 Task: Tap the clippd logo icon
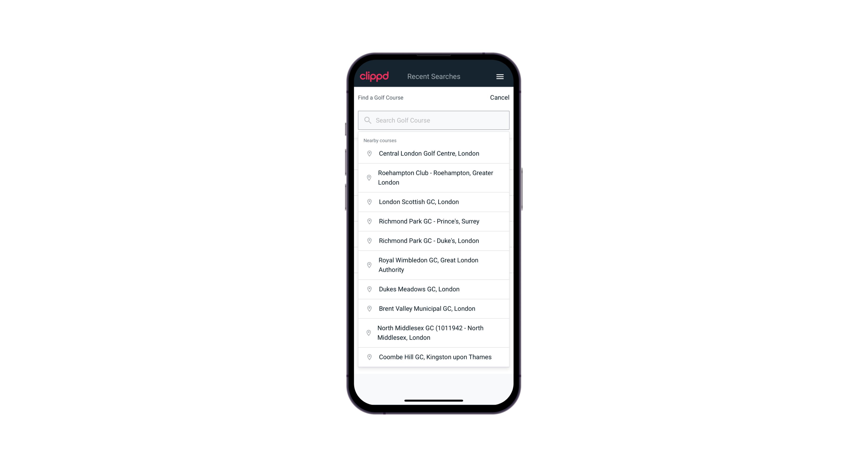375,76
